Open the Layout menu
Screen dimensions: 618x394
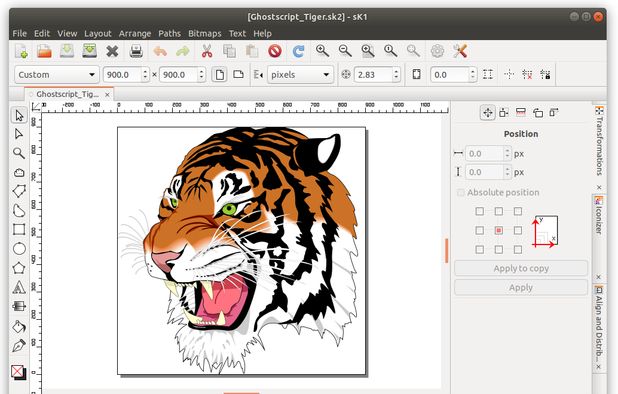tap(98, 33)
